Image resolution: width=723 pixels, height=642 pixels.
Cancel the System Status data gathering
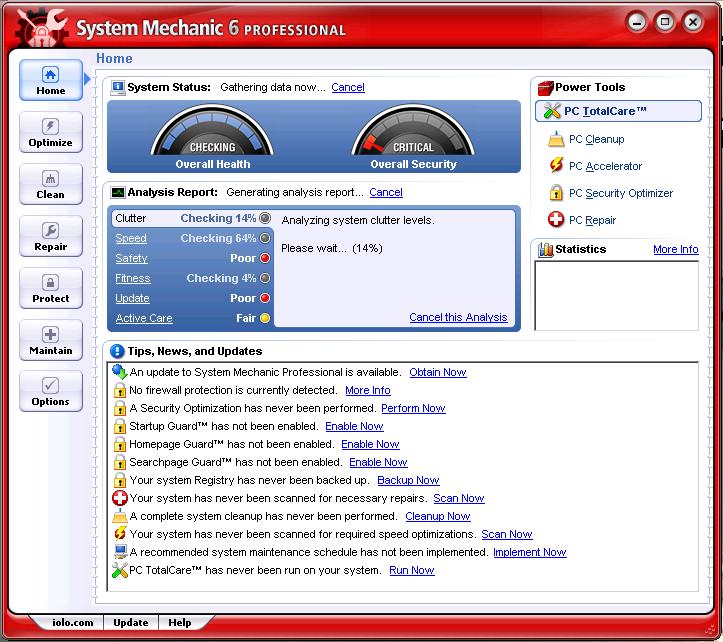click(348, 87)
